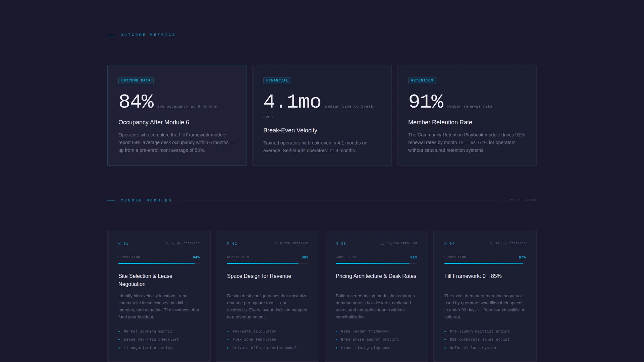Click Promo timing playbook list item
The height and width of the screenshot is (362, 644).
click(x=365, y=348)
